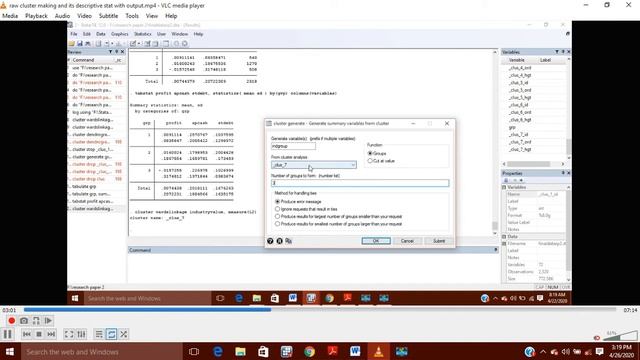
Task: Toggle VLC fullscreen mode
Action: click(69, 334)
